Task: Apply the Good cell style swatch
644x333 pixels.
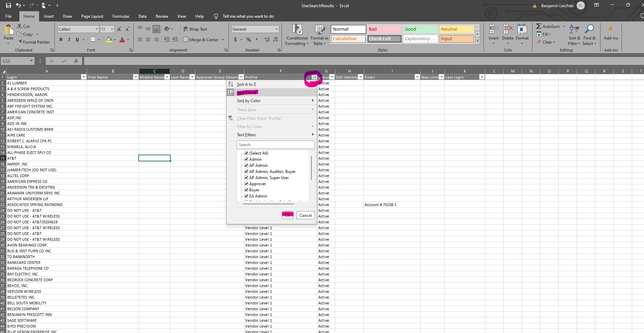Action: [420, 29]
